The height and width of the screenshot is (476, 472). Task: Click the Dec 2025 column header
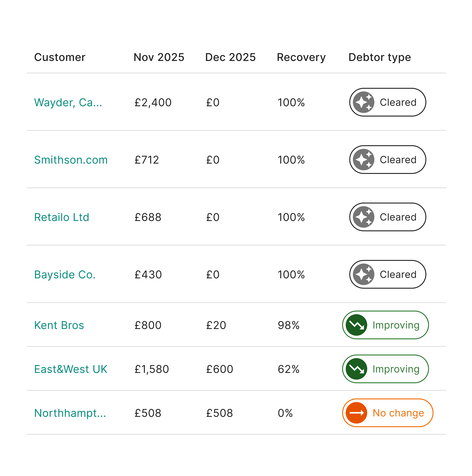pos(230,57)
